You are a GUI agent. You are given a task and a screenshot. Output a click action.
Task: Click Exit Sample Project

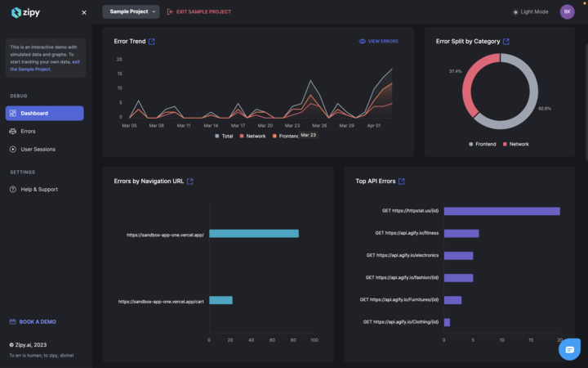199,11
